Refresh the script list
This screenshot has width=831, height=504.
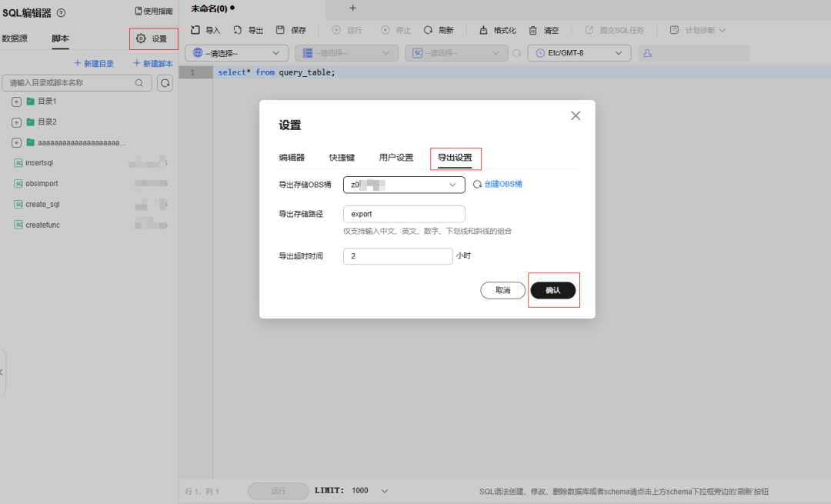tap(165, 82)
